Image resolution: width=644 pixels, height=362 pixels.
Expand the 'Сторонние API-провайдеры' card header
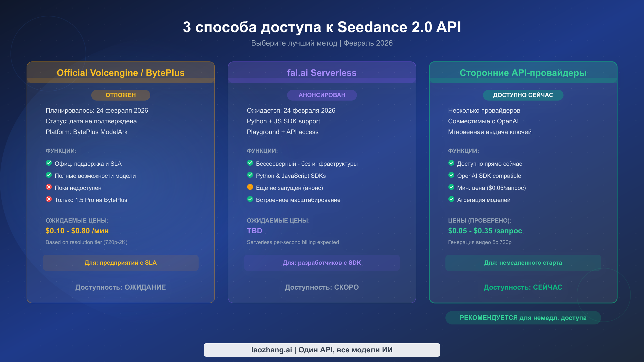coord(523,73)
